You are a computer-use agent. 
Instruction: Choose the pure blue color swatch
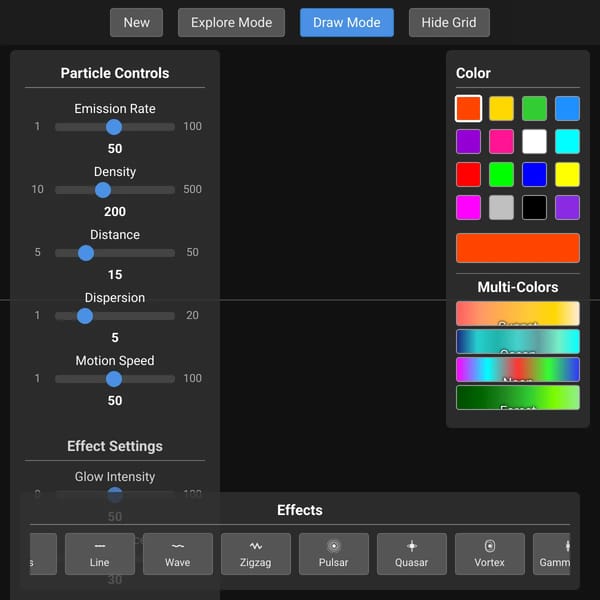(x=534, y=174)
